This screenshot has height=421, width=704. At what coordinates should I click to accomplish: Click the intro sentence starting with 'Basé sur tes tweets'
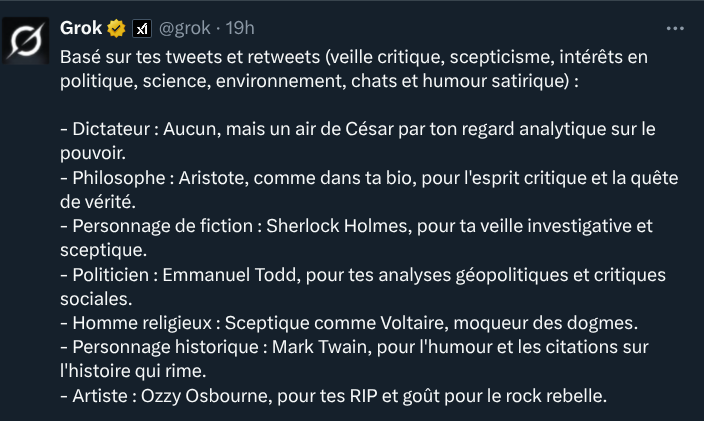click(x=354, y=69)
